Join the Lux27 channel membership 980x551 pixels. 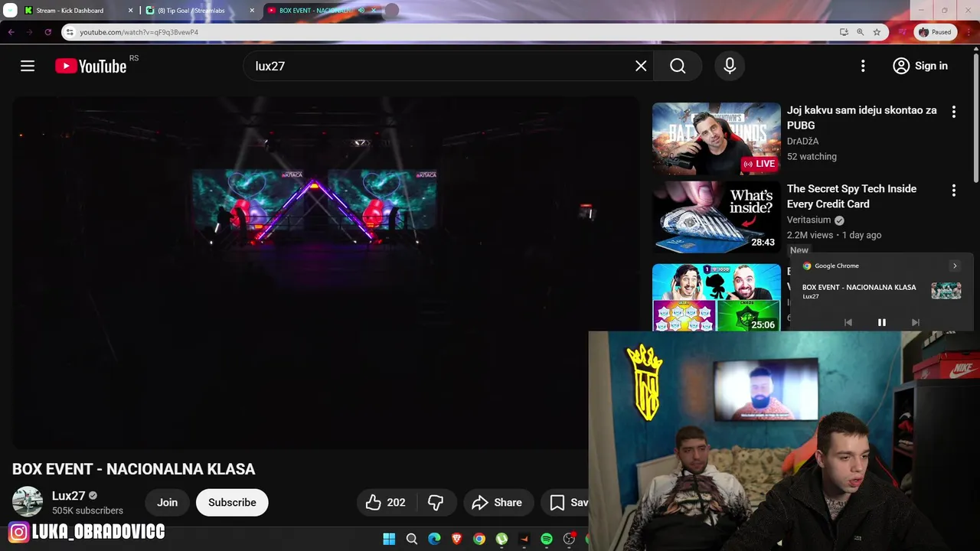[x=167, y=503]
